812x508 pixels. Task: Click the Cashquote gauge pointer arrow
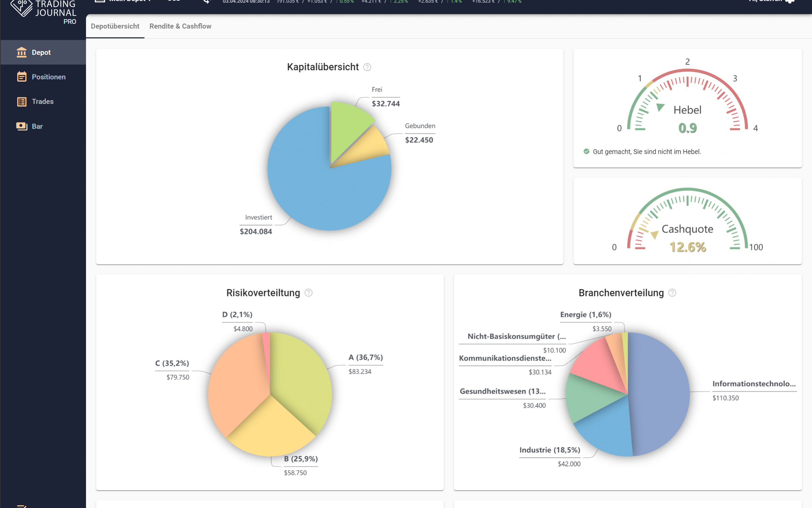[x=654, y=234]
